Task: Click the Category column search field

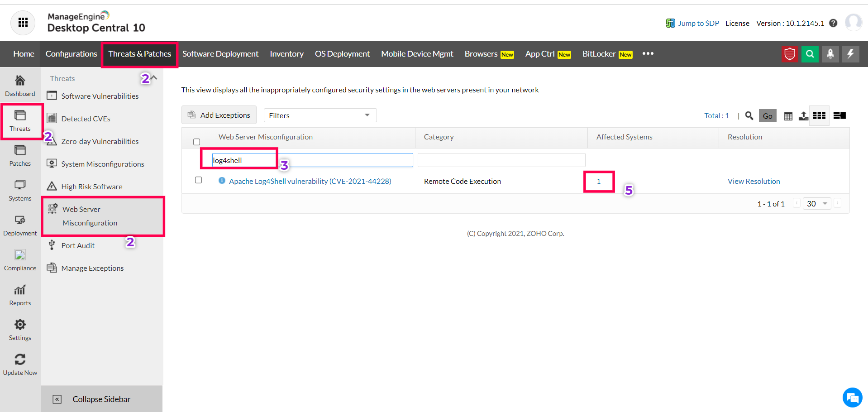Action: tap(501, 160)
